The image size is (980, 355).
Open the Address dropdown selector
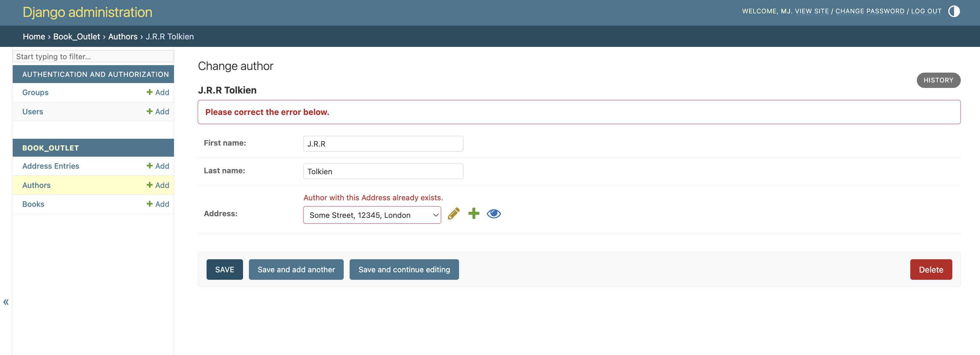coord(372,215)
